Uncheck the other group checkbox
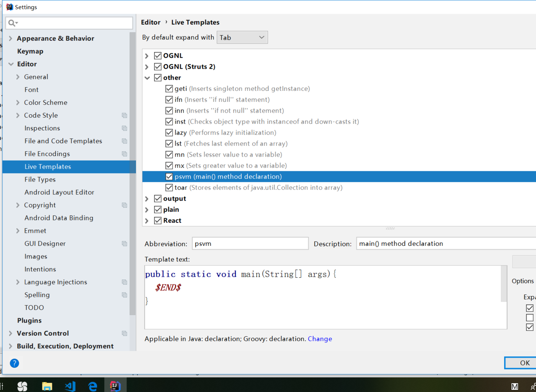This screenshot has height=392, width=536. coord(158,77)
